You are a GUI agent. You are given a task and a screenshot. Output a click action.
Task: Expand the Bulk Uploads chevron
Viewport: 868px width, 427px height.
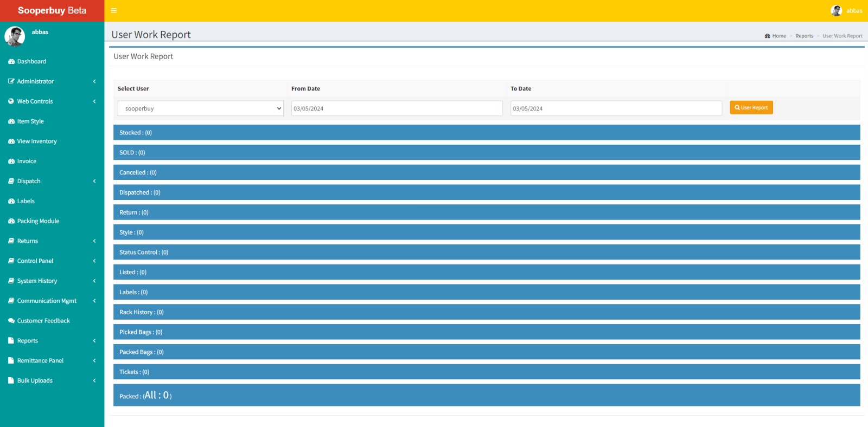(94, 380)
